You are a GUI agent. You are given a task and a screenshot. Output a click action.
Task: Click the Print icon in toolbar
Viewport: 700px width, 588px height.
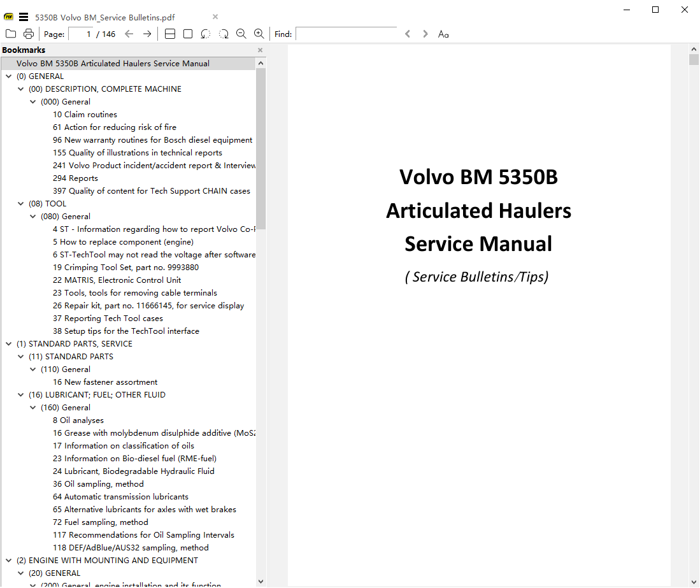29,34
